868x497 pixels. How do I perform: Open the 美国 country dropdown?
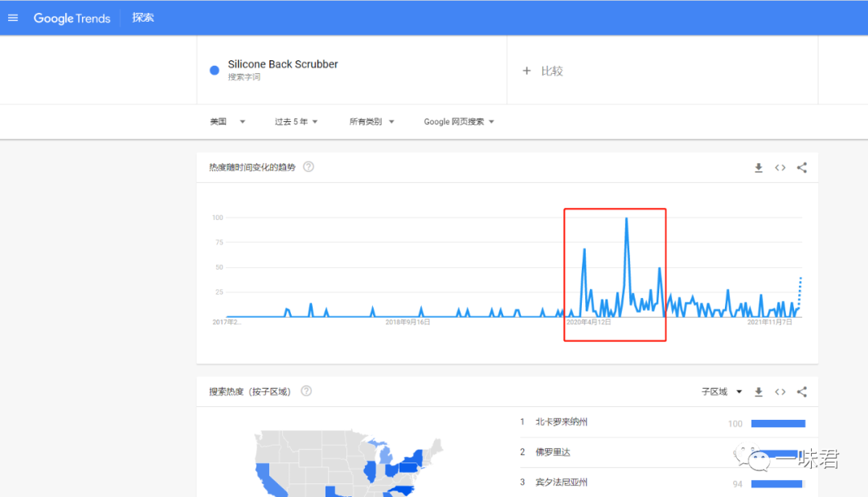point(227,122)
